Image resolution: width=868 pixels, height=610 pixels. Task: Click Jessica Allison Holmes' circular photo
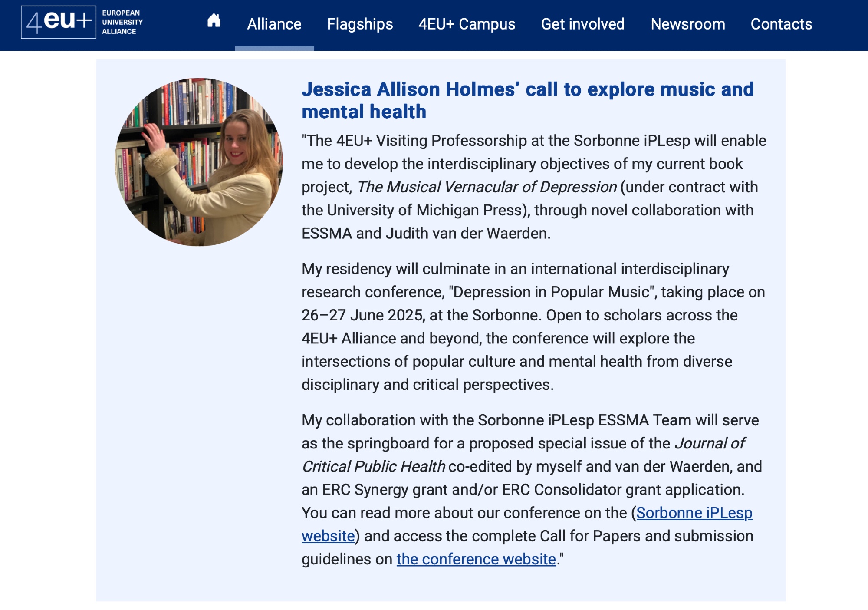tap(199, 162)
